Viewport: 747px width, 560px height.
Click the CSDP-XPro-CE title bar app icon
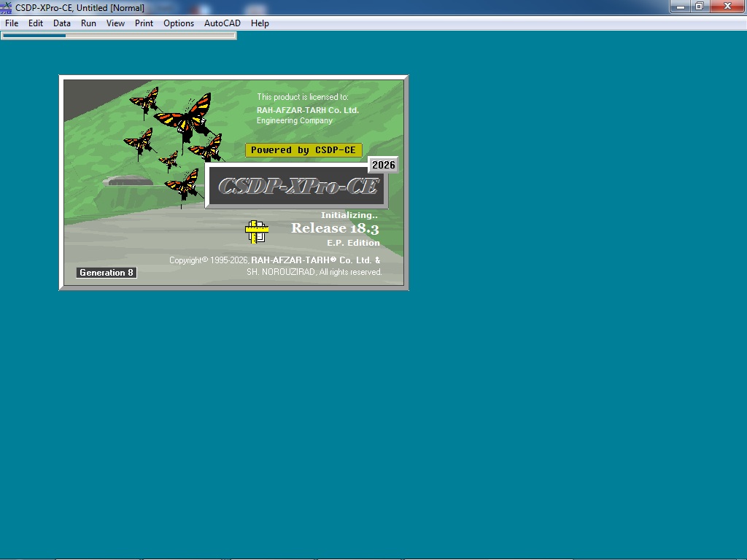[6, 7]
